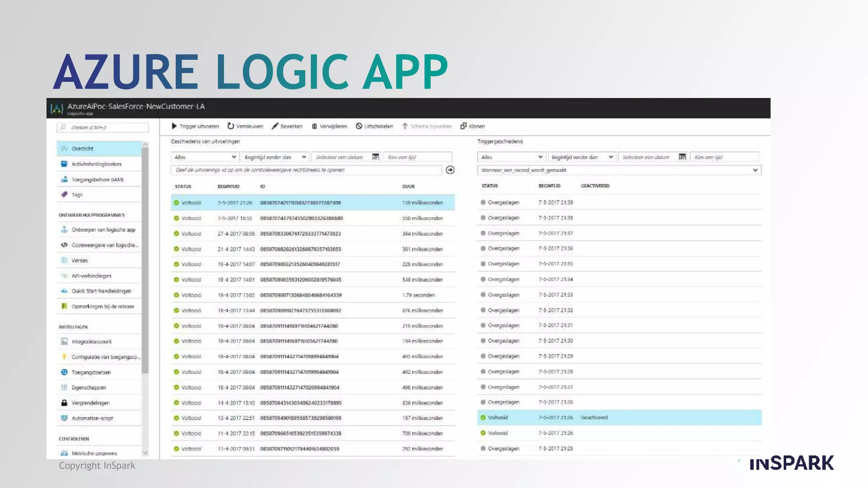Click the Verwijderen trash icon

(x=314, y=126)
